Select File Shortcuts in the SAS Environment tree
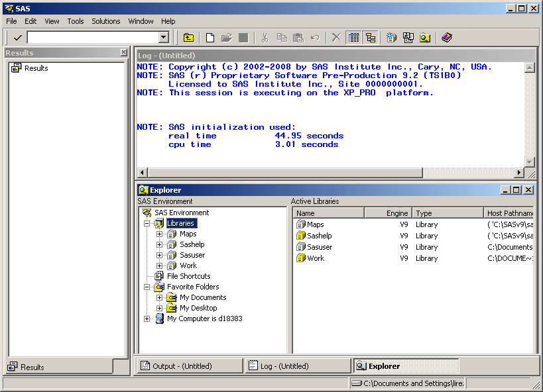This screenshot has width=543, height=392. [x=188, y=276]
